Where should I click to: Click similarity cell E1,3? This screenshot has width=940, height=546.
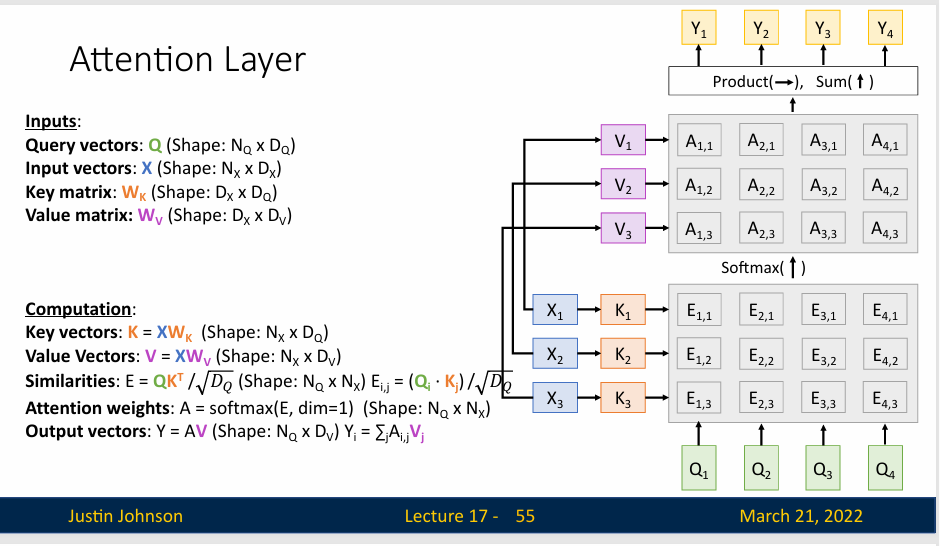pyautogui.click(x=699, y=397)
